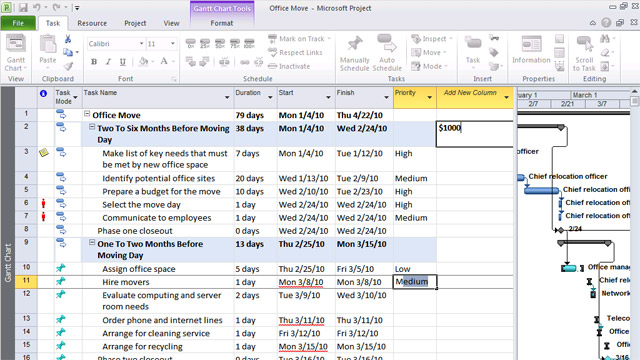The height and width of the screenshot is (360, 640).
Task: Switch to the Project tab
Action: click(x=135, y=23)
